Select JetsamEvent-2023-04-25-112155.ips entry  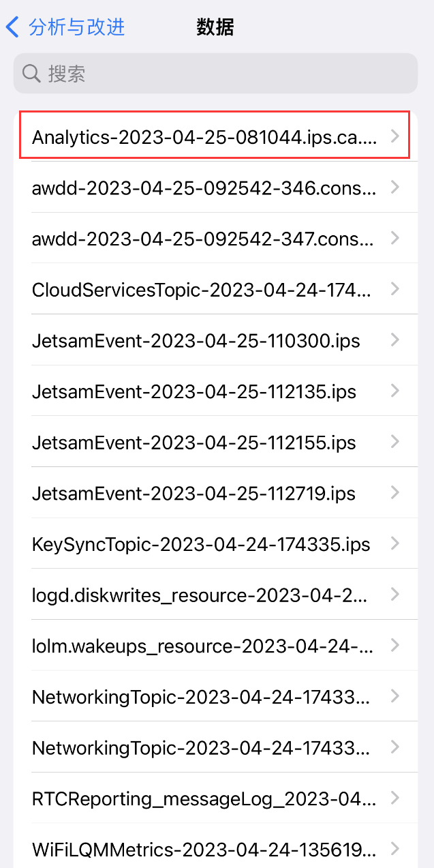(194, 443)
